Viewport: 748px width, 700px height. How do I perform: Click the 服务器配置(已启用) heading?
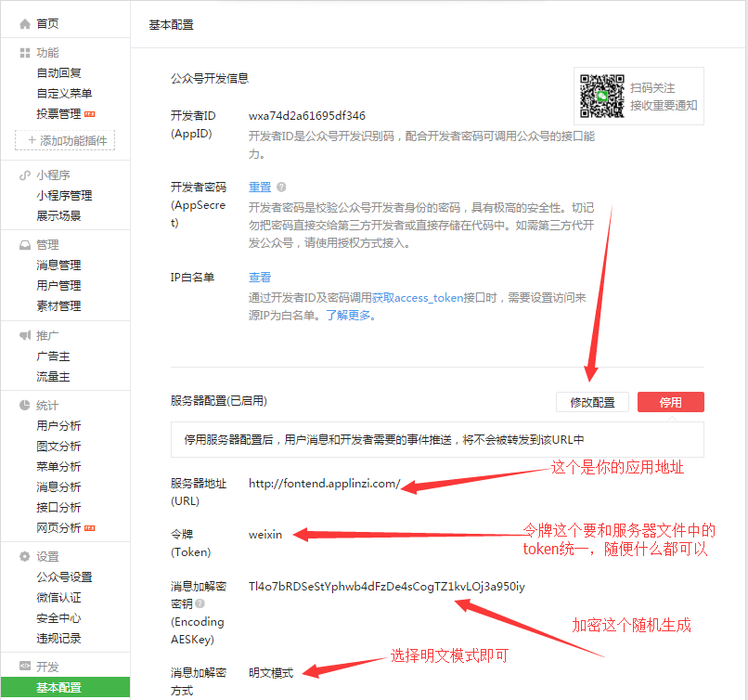click(x=219, y=401)
